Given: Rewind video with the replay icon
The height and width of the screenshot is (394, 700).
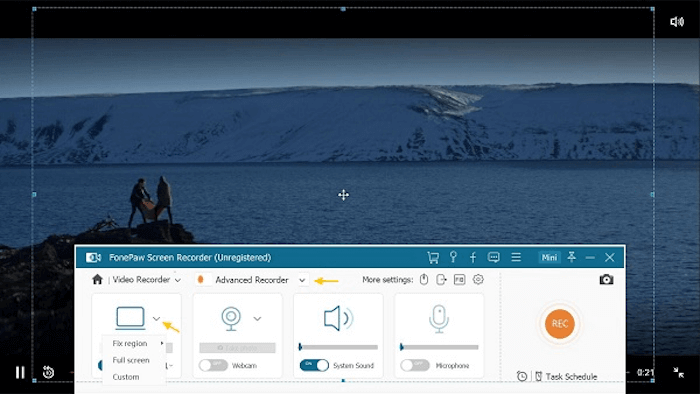Looking at the screenshot, I should coord(48,372).
